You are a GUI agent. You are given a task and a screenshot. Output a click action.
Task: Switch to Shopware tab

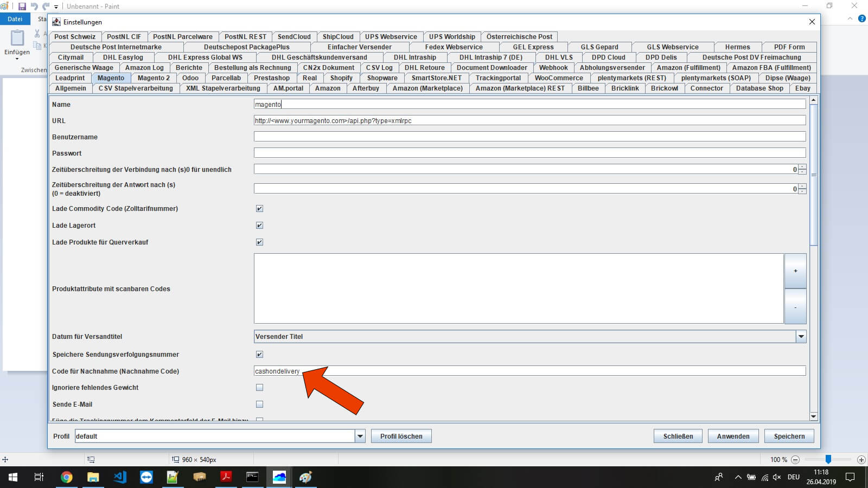coord(382,78)
